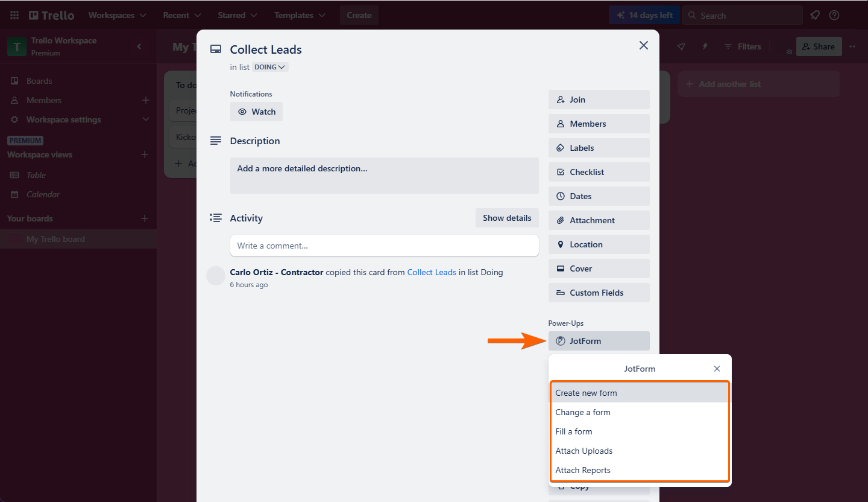Click the apps grid switcher icon
The height and width of the screenshot is (502, 868).
tap(14, 15)
